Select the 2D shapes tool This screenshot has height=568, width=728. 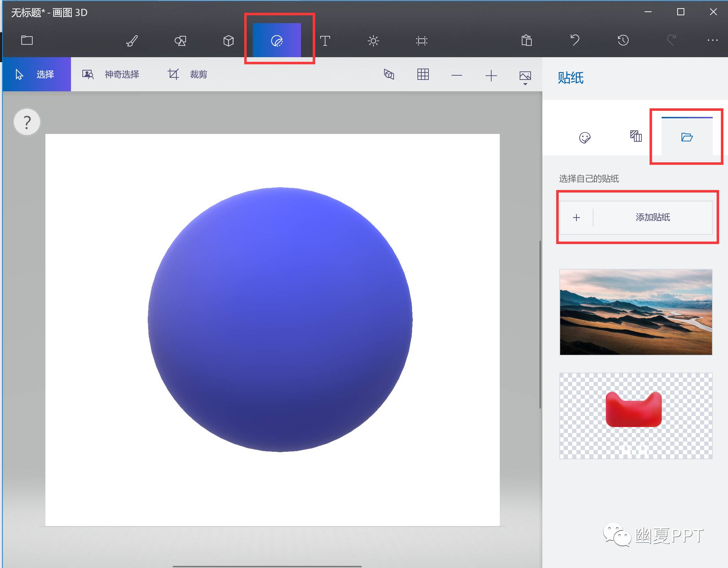click(180, 40)
